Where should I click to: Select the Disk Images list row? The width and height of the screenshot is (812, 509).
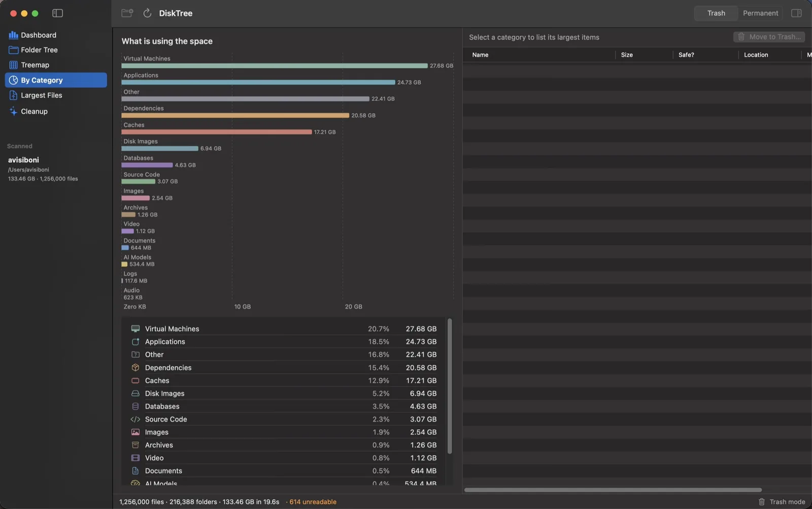pos(284,393)
